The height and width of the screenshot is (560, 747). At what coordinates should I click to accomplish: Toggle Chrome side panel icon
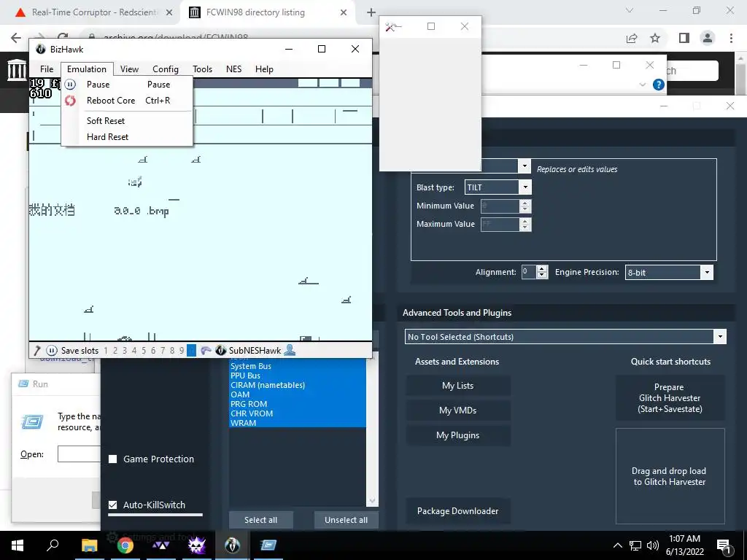[684, 38]
